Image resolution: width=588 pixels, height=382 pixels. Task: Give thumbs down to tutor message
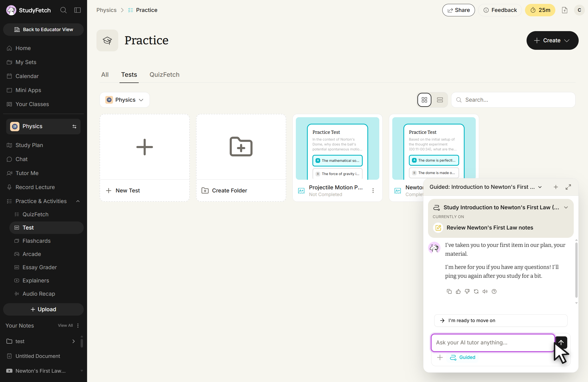point(467,291)
